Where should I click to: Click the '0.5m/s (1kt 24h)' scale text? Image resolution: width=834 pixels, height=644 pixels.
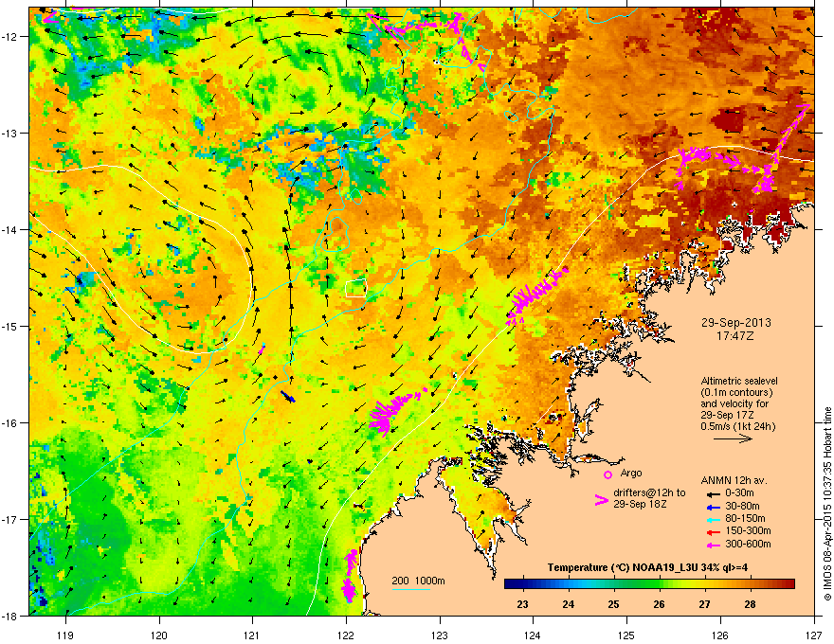[738, 427]
